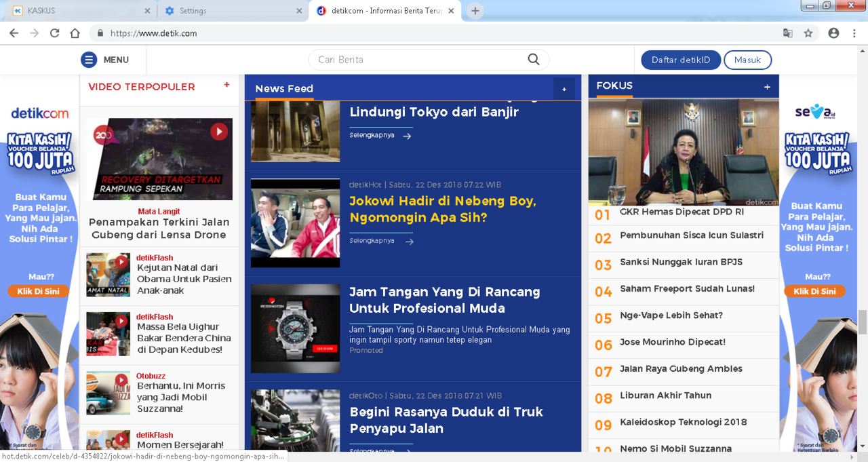Click News Feed header
The width and height of the screenshot is (868, 462).
284,89
